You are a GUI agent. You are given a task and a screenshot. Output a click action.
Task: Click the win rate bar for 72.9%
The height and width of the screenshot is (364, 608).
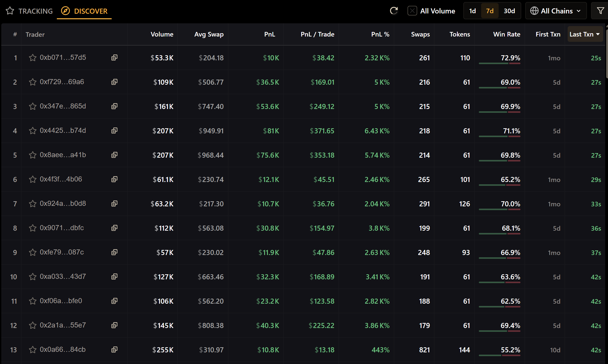tap(499, 63)
